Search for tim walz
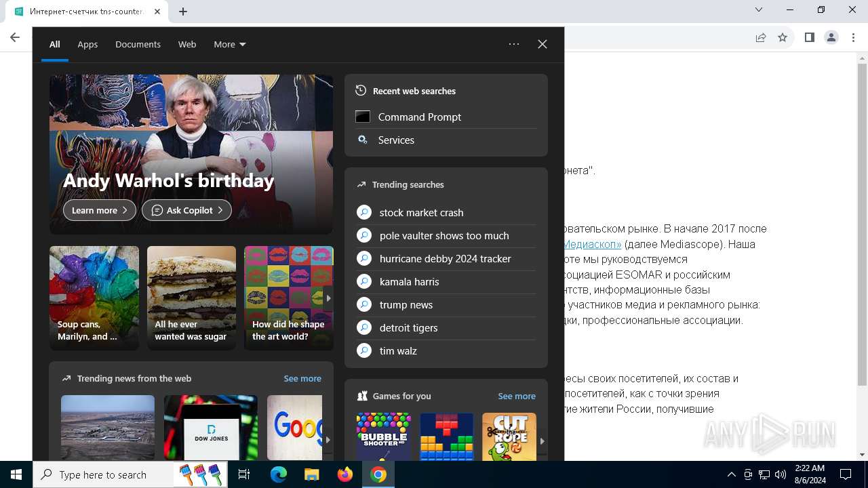This screenshot has width=868, height=488. (x=446, y=351)
